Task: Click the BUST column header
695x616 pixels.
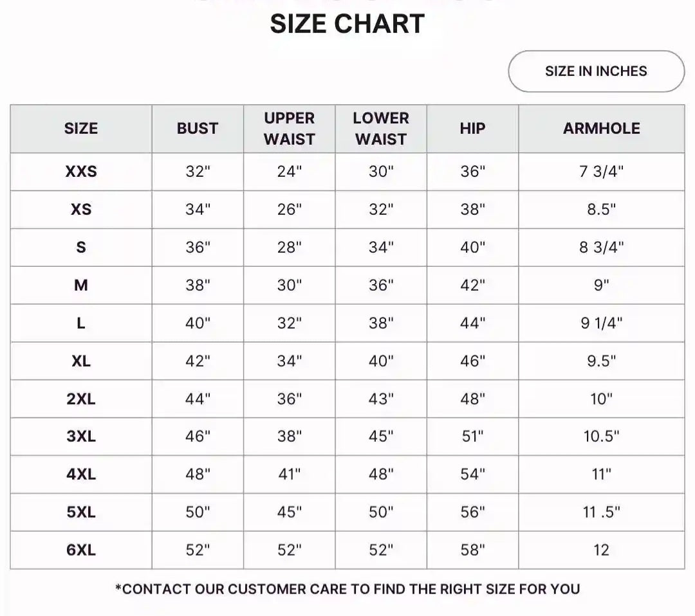Action: [x=198, y=129]
